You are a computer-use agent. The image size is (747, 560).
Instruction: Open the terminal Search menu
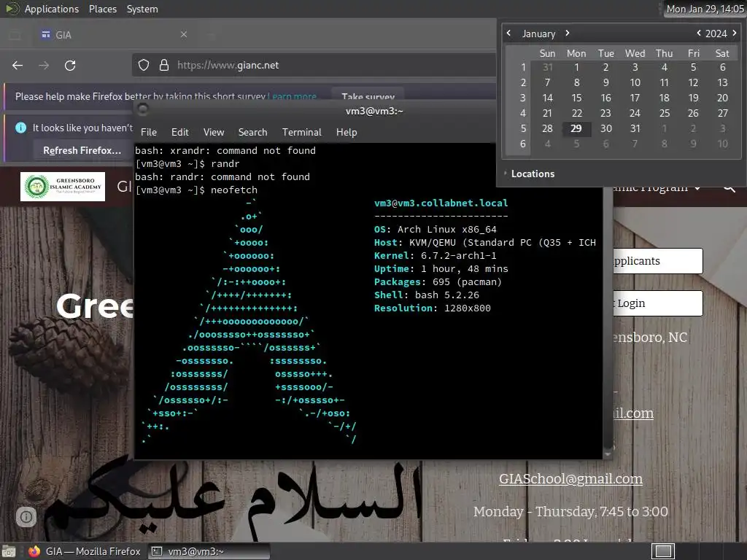tap(252, 133)
